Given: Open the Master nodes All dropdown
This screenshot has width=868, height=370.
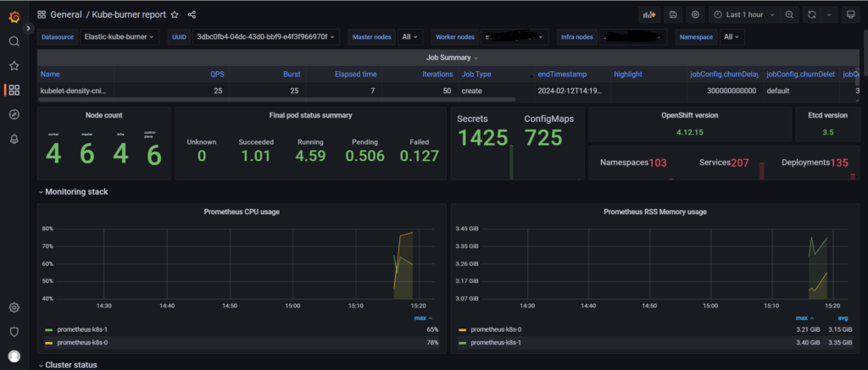Looking at the screenshot, I should (x=410, y=37).
